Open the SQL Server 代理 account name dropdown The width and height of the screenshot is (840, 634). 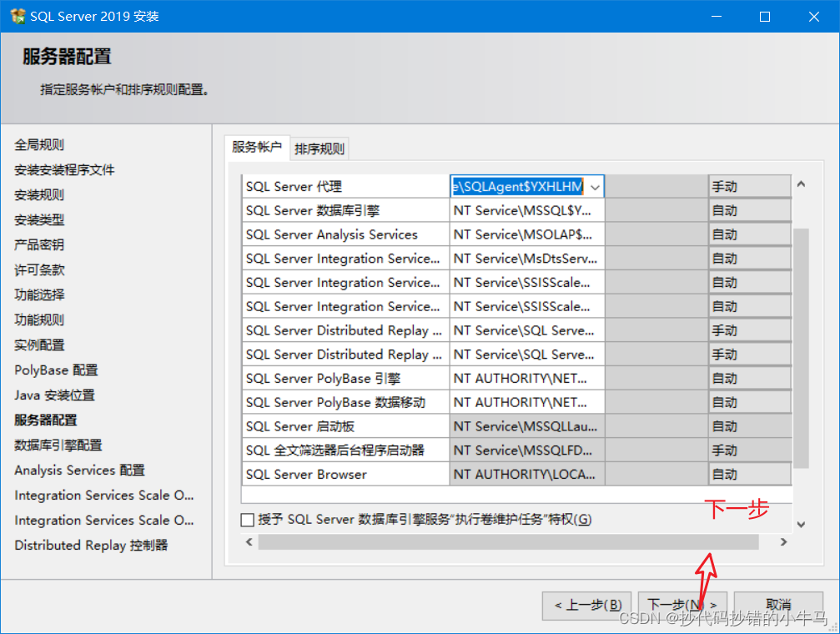click(x=596, y=187)
